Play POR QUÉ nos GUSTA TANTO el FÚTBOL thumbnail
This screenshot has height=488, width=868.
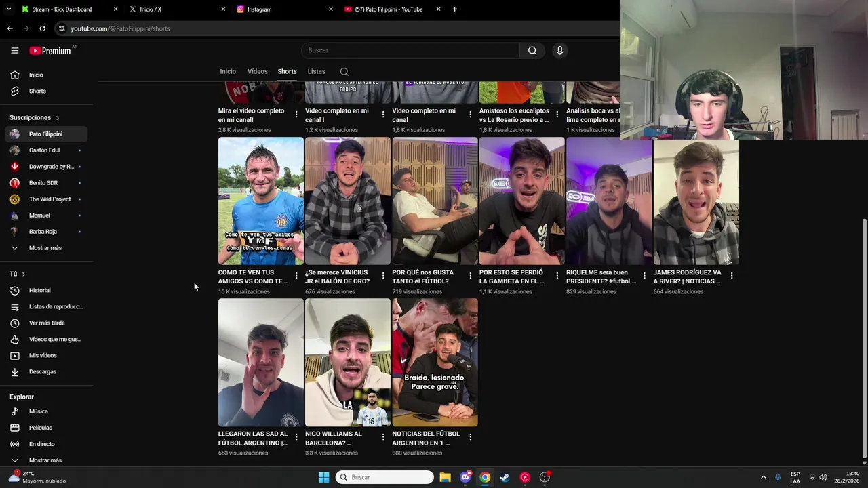click(435, 201)
